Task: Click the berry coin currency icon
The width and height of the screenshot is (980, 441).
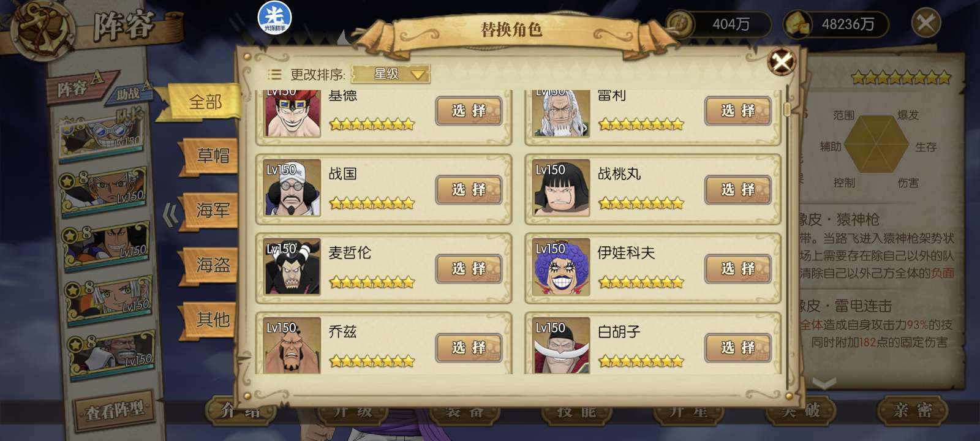Action: [x=680, y=24]
